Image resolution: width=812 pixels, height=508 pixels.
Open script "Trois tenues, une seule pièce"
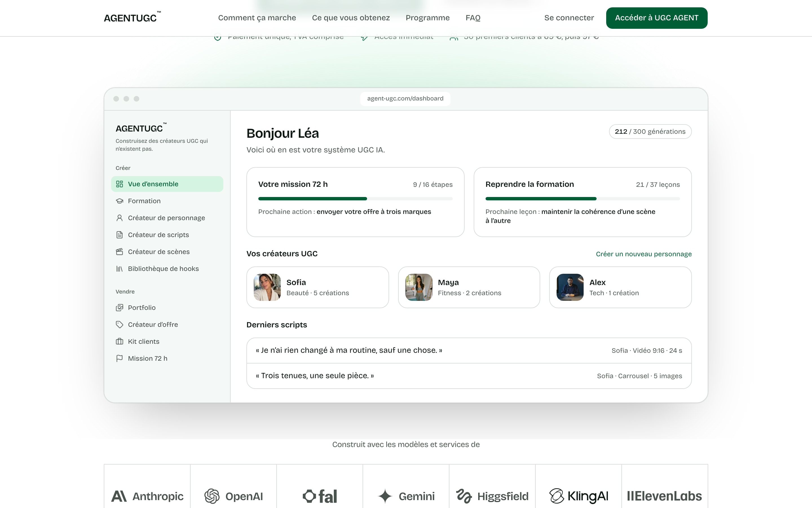[469, 376]
